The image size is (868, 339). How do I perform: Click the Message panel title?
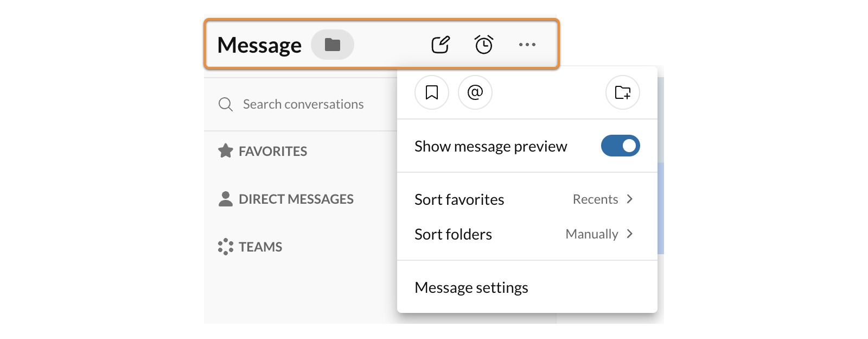click(x=259, y=45)
